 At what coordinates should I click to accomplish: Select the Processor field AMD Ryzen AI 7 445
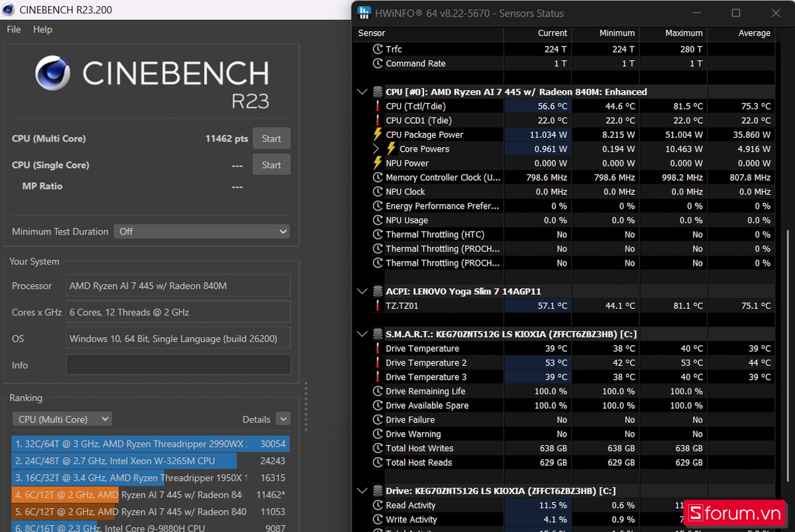click(178, 286)
